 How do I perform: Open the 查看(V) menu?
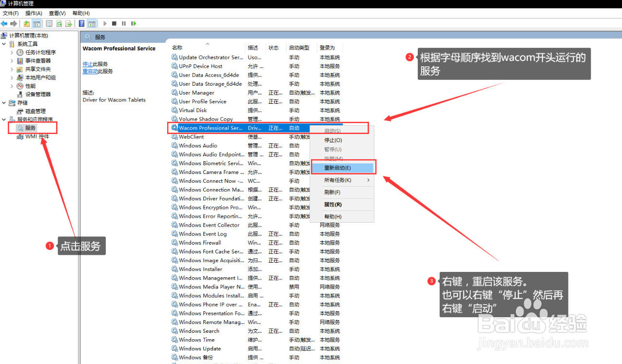[x=58, y=13]
